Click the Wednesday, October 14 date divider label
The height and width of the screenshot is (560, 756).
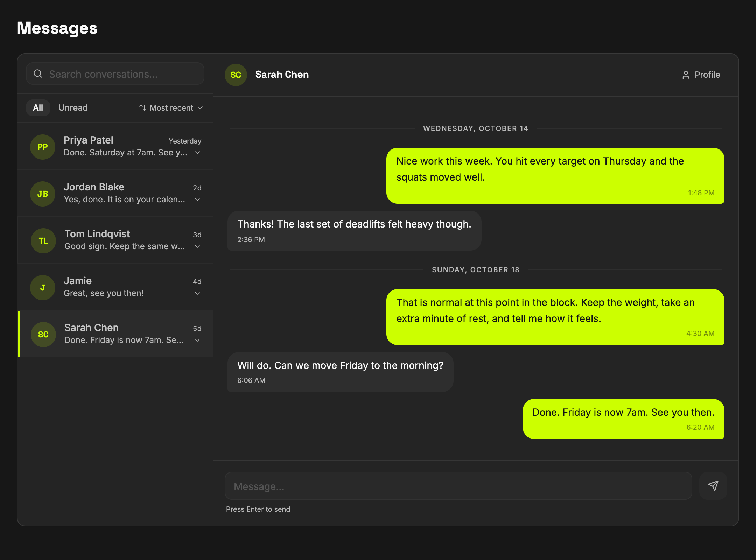click(x=476, y=128)
